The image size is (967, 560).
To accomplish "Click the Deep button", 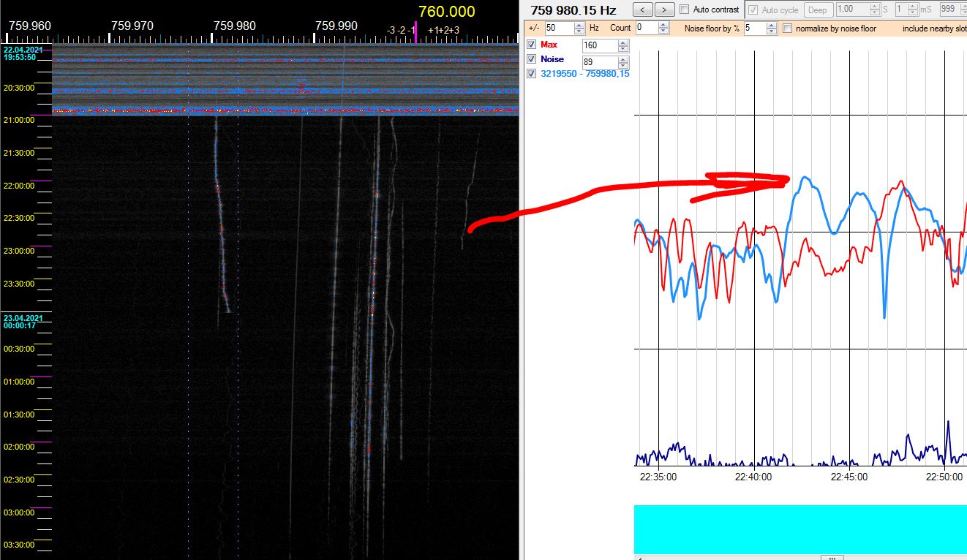I will point(818,10).
